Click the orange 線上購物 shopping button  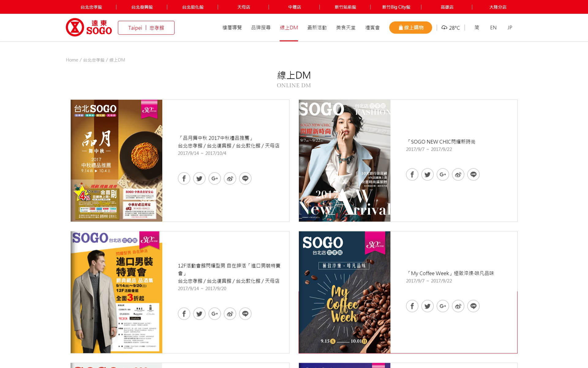411,28
